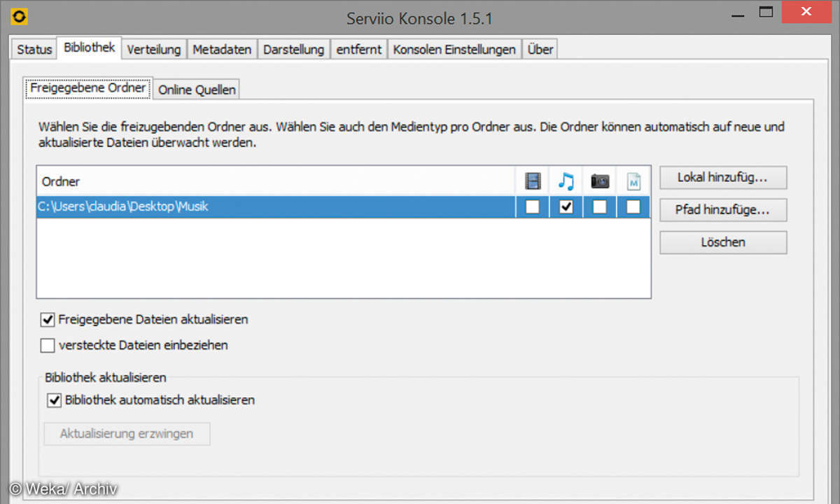The image size is (840, 504).
Task: Select the Bibliothek tab
Action: 89,48
